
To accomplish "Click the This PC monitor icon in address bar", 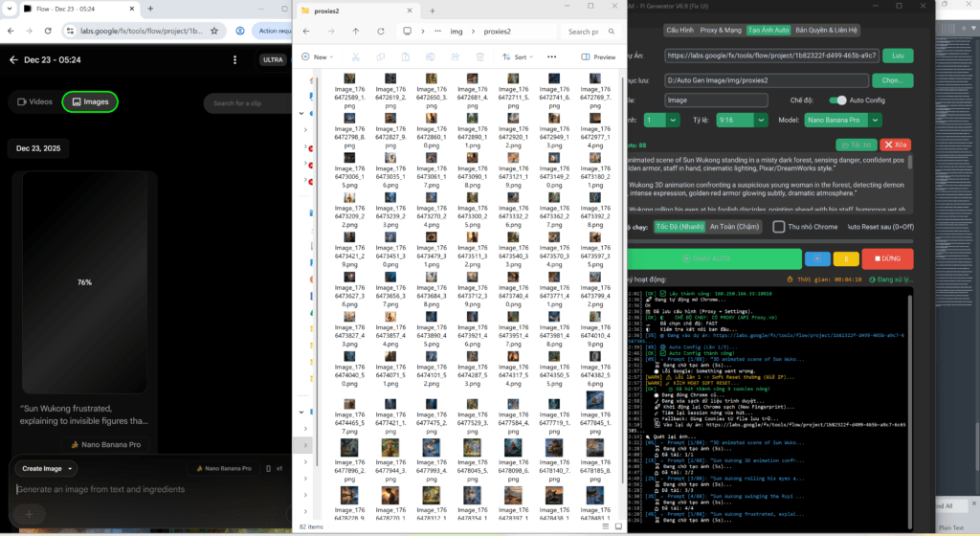I will pos(407,32).
